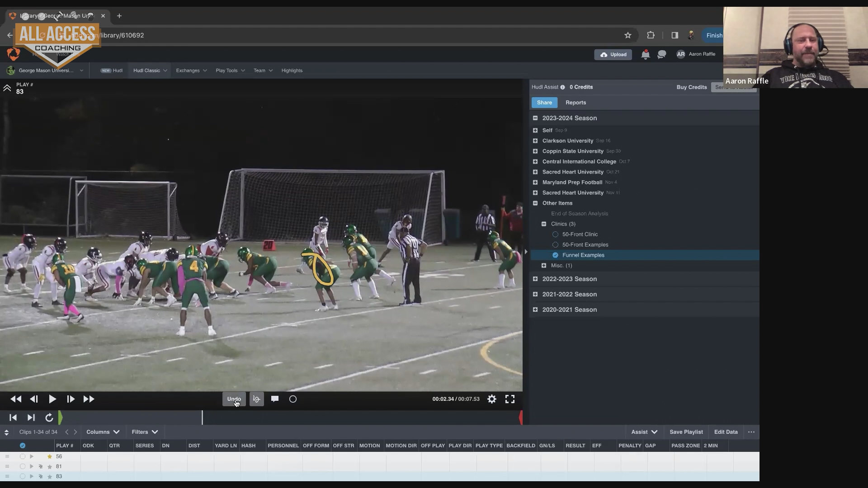Viewport: 868px width, 488px height.
Task: Expand Coppin State University game
Action: 535,151
